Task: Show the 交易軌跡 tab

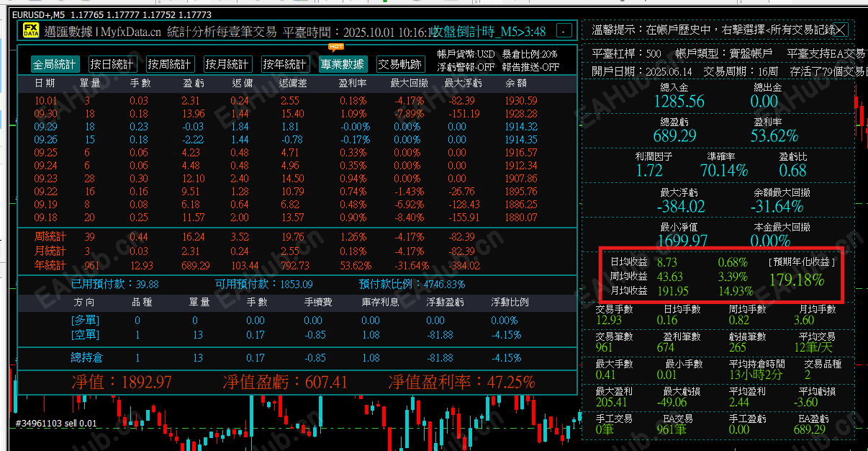Action: [x=400, y=64]
